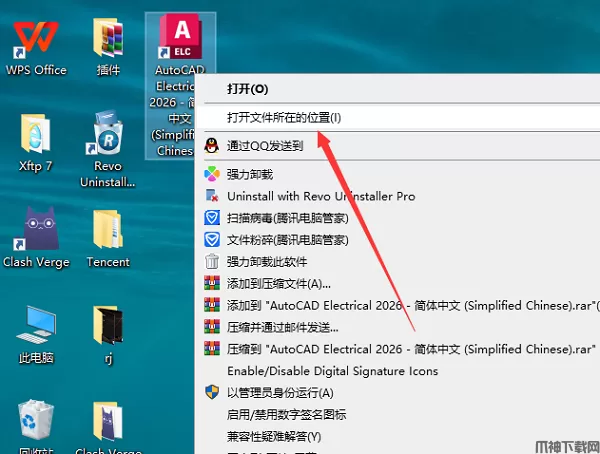Click trash icon beside 强力卸载此软件
This screenshot has height=454, width=600.
click(x=212, y=261)
